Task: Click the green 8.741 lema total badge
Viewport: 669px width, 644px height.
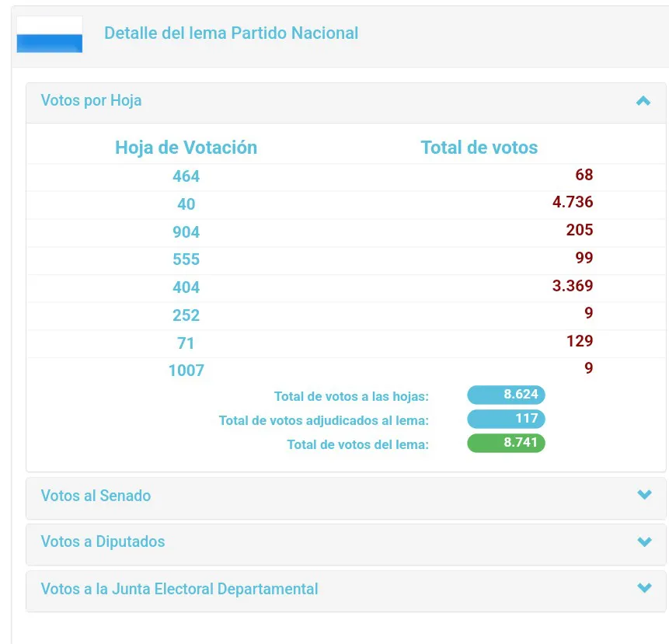Action: 506,444
